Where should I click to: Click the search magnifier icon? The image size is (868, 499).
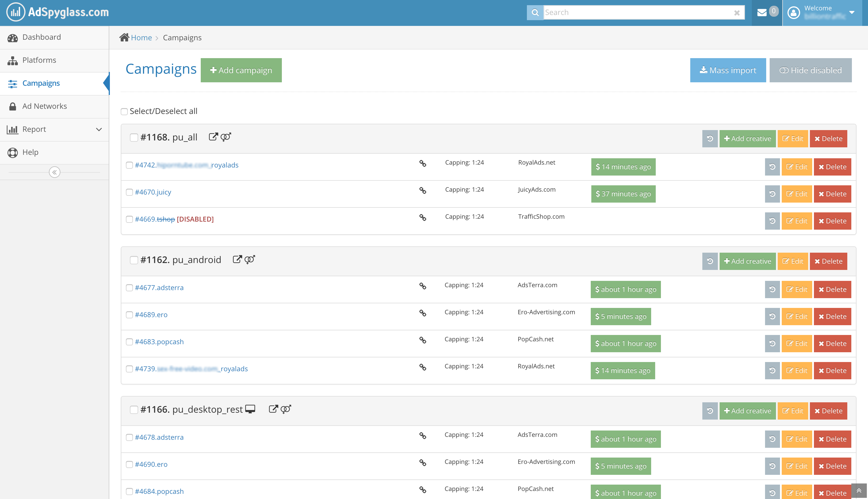click(535, 13)
